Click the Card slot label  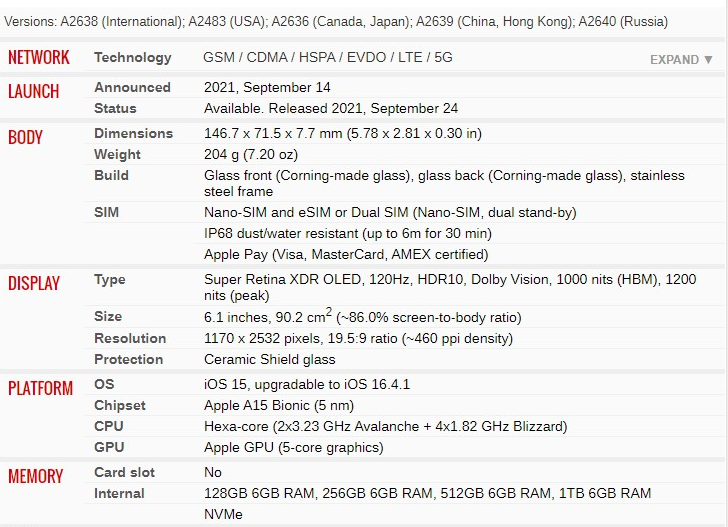pos(124,472)
